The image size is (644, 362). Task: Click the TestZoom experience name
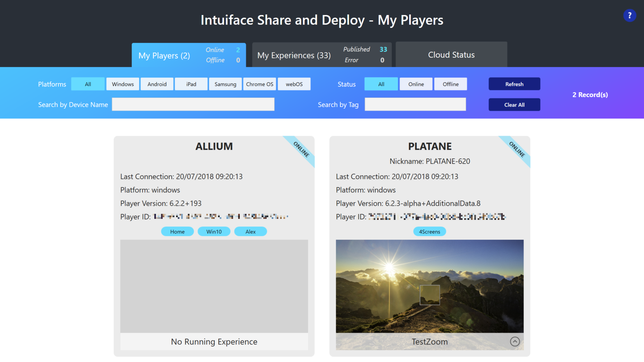[430, 342]
